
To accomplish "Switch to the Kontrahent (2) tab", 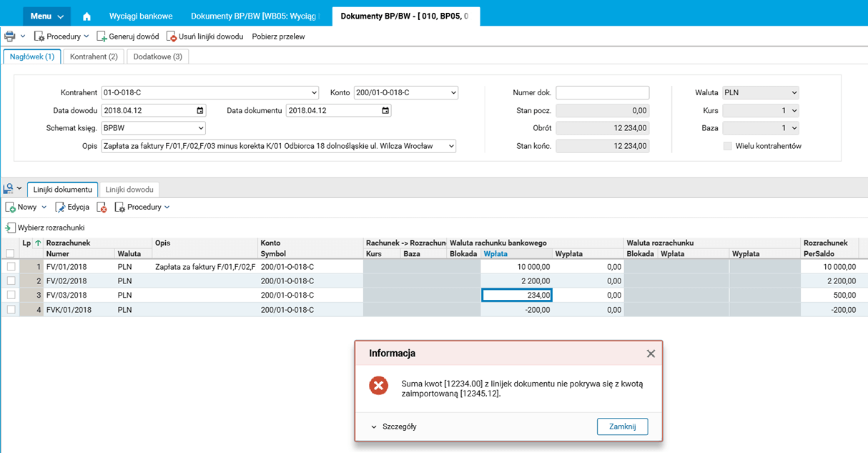I will click(94, 57).
